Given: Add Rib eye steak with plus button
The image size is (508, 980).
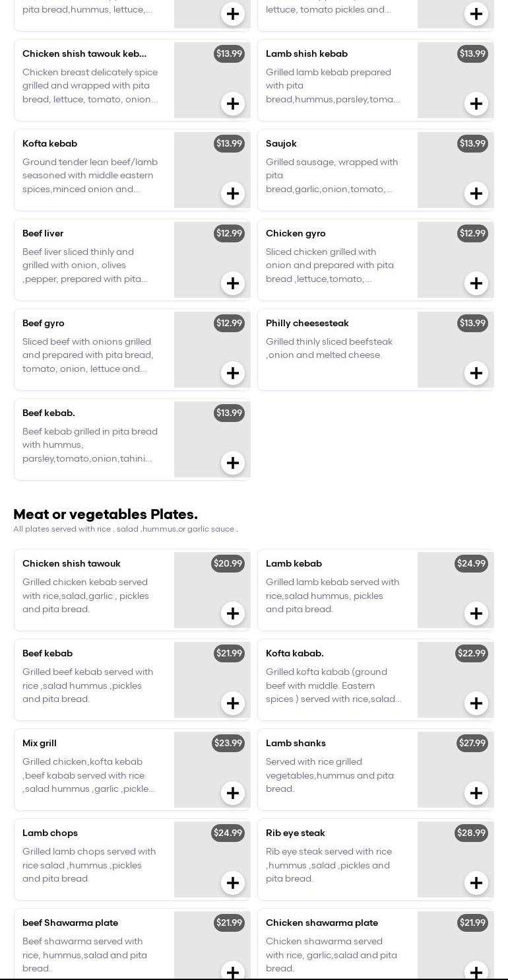Looking at the screenshot, I should click(x=476, y=883).
